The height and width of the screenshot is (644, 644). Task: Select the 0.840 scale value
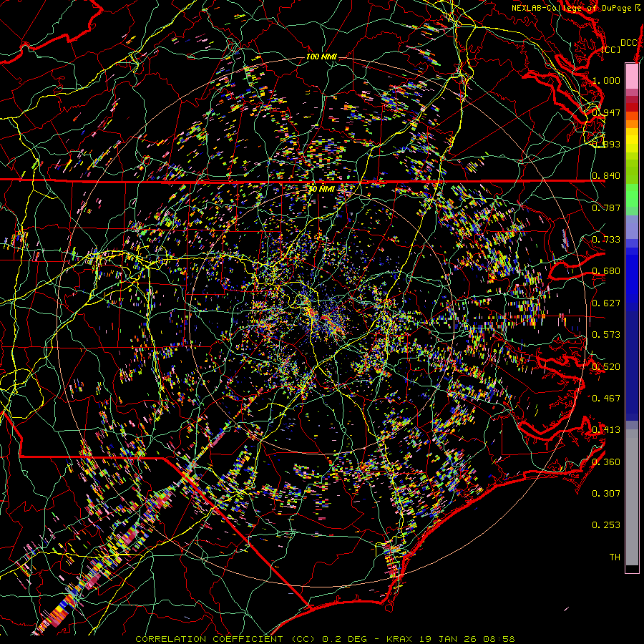click(x=606, y=176)
